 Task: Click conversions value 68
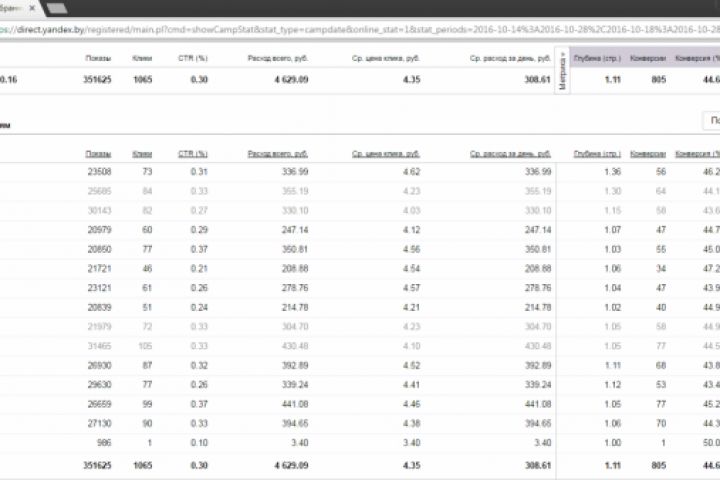coord(661,365)
